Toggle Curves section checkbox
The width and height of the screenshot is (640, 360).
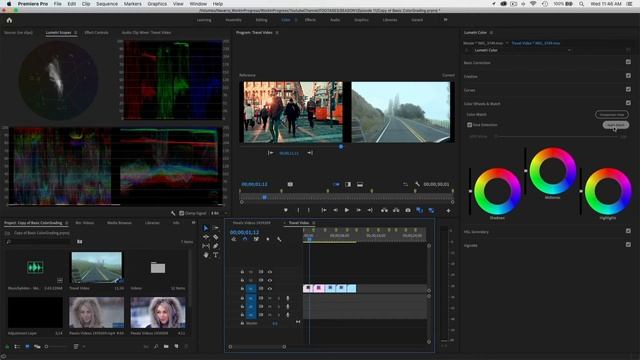coord(628,89)
